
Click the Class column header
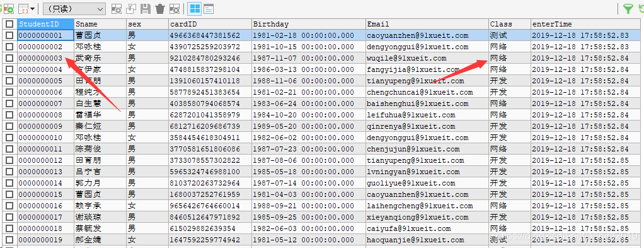click(x=510, y=24)
